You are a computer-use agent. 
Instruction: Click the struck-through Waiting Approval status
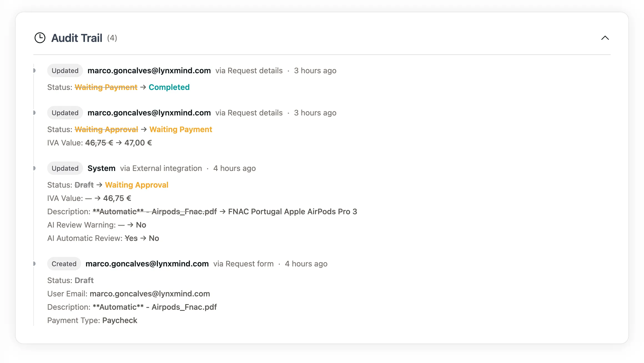[x=106, y=130]
